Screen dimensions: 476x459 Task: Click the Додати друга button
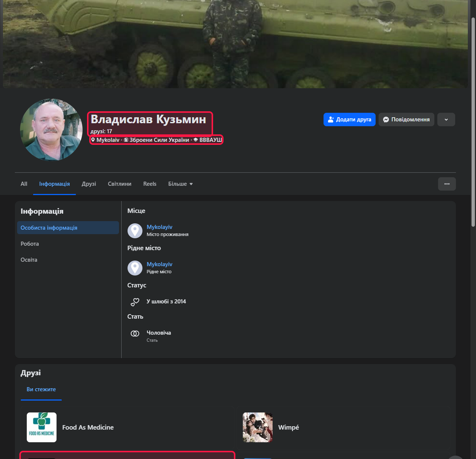(350, 119)
